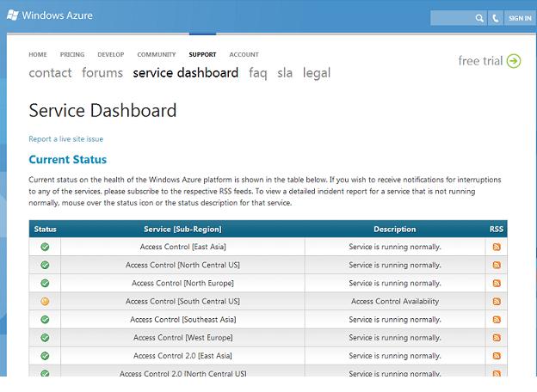Open RSS feed for Access Control [East Asia]
The height and width of the screenshot is (392, 537).
click(497, 247)
